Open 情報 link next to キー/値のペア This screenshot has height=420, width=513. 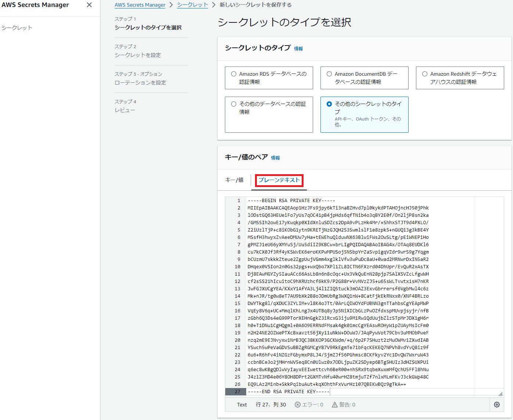pos(276,158)
